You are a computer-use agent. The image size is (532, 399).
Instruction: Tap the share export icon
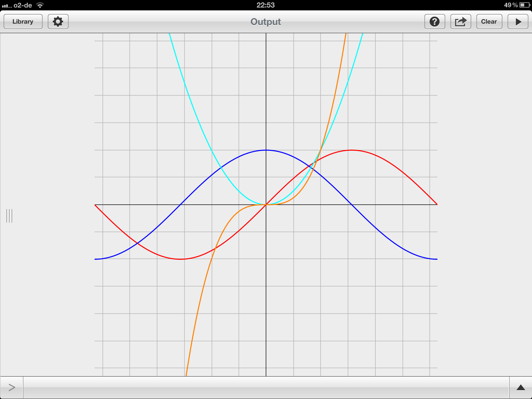click(461, 22)
